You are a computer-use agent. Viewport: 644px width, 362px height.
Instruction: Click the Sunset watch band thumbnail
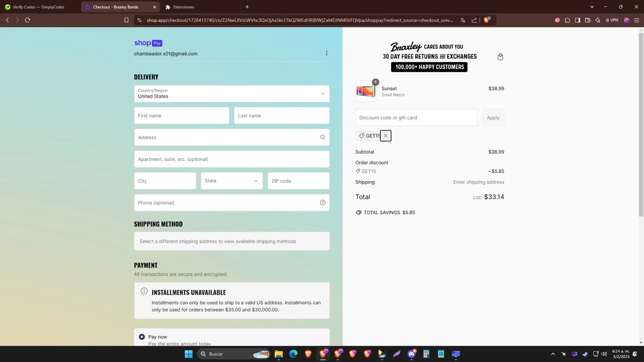366,91
